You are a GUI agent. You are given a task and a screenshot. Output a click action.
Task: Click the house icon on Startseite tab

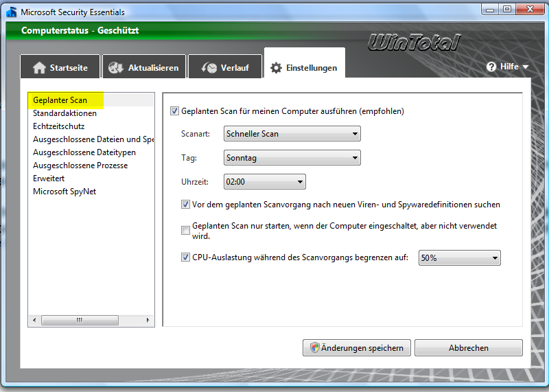(39, 67)
